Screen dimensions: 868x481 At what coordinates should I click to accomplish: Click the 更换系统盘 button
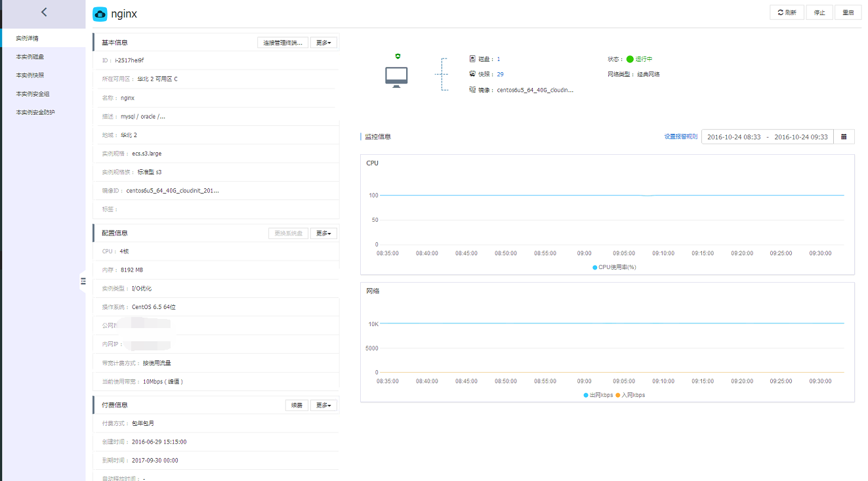coord(288,233)
